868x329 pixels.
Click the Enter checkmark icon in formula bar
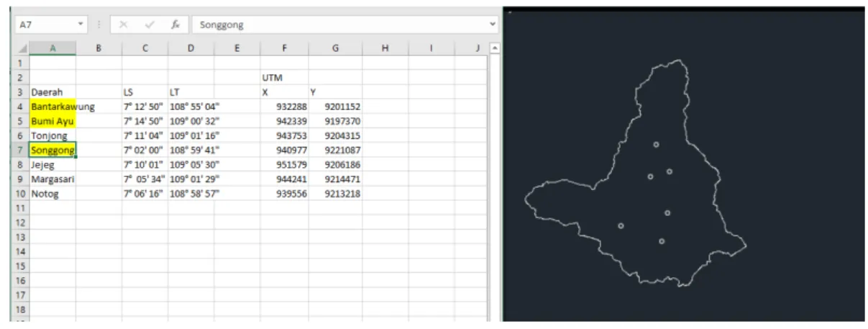click(150, 24)
